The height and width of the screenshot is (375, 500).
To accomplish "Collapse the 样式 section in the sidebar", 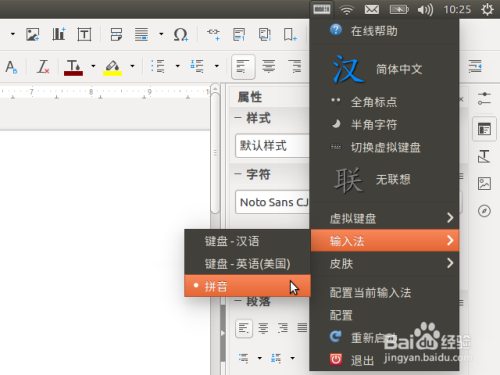I will pos(238,118).
